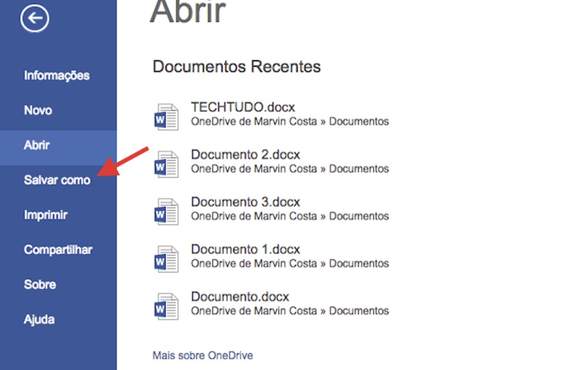
Task: Open Documento 2.docx from recents
Action: click(x=245, y=154)
